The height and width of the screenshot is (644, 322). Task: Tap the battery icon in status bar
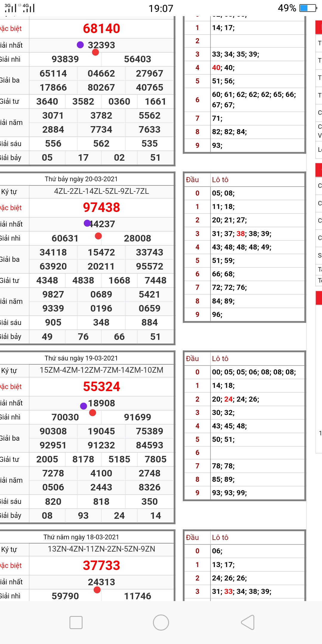308,8
